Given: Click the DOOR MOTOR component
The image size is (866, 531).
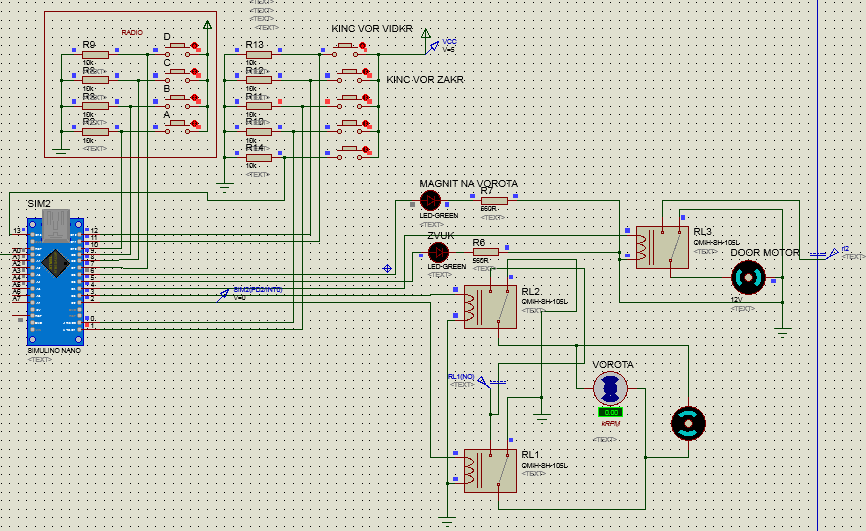Looking at the screenshot, I should click(748, 277).
